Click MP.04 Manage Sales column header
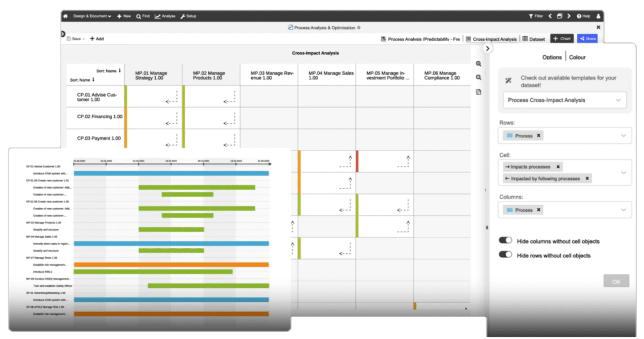Viewport: 644px width, 339px height. click(326, 75)
